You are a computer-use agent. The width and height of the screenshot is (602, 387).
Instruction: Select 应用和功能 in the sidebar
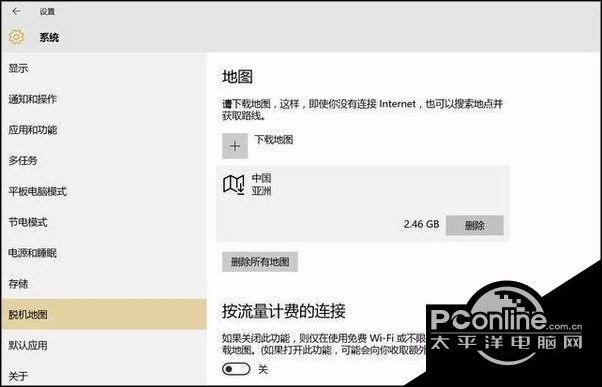104,130
